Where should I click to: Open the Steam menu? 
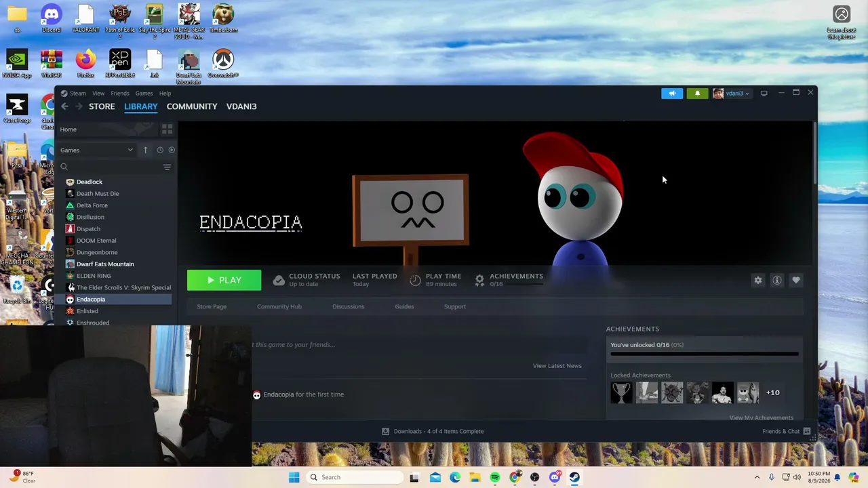(78, 94)
